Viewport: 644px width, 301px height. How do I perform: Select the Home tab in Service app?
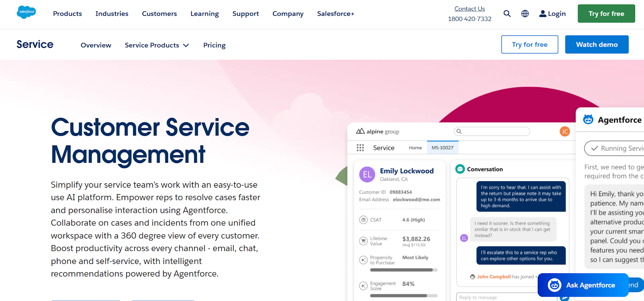[x=415, y=148]
